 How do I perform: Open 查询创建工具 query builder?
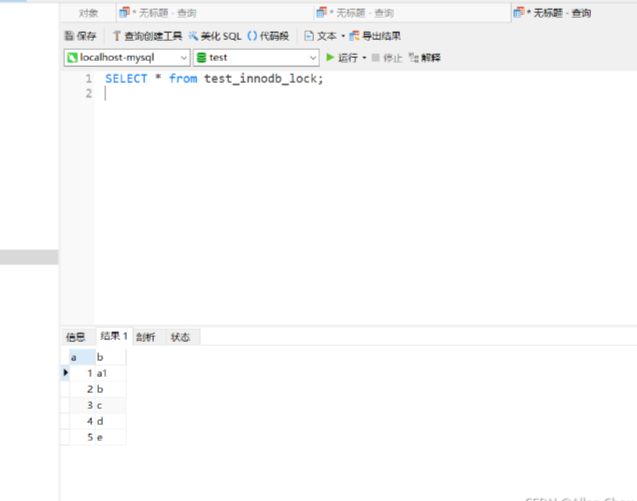(x=147, y=36)
